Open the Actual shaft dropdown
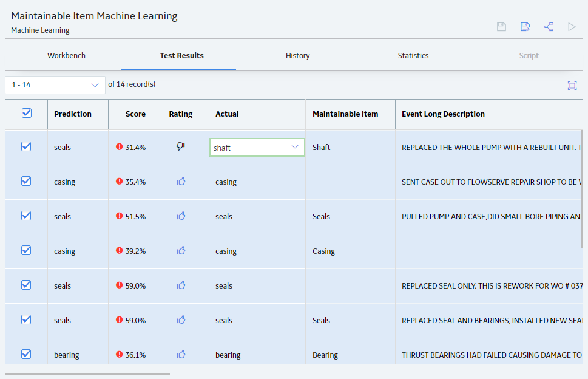Image resolution: width=588 pixels, height=379 pixels. point(257,148)
